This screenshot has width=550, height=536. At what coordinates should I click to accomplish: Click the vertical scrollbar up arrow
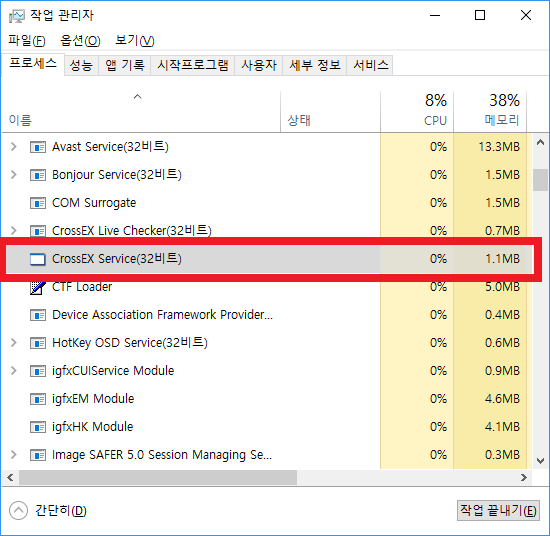click(541, 142)
